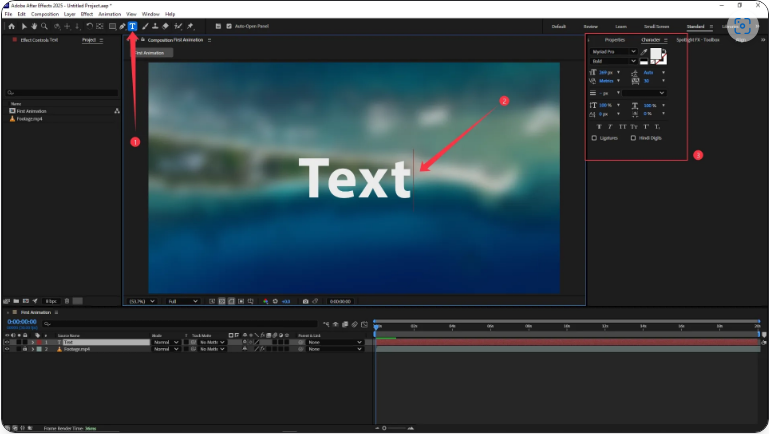Click the Home icon in the toolbar
Screen dimensions: 769x434
[x=11, y=26]
